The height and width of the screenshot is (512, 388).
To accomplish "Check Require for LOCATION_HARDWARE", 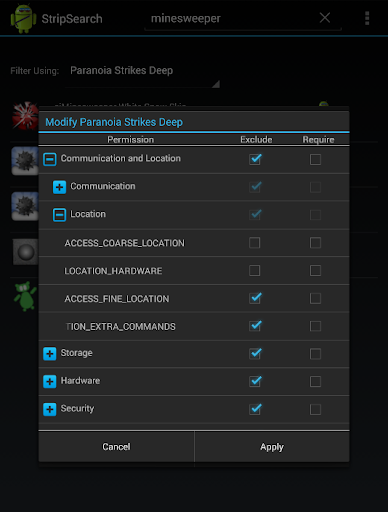I will tap(315, 270).
